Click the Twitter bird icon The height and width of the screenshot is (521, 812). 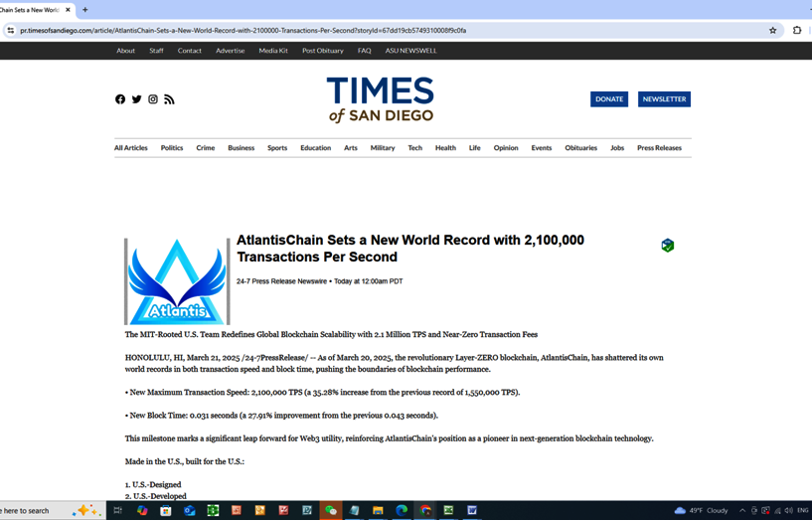tap(136, 99)
